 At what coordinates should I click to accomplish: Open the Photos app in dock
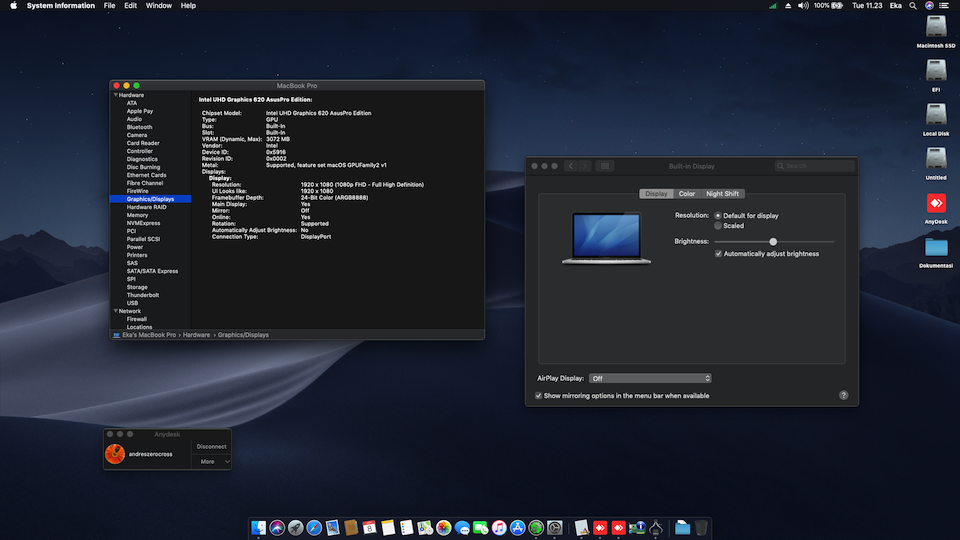pyautogui.click(x=443, y=527)
